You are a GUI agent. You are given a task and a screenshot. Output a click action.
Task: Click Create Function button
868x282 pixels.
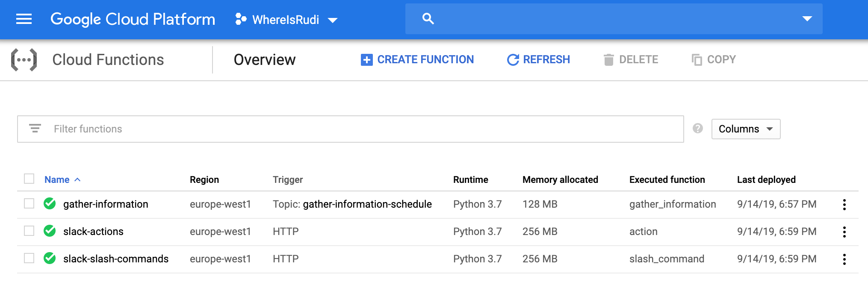417,60
